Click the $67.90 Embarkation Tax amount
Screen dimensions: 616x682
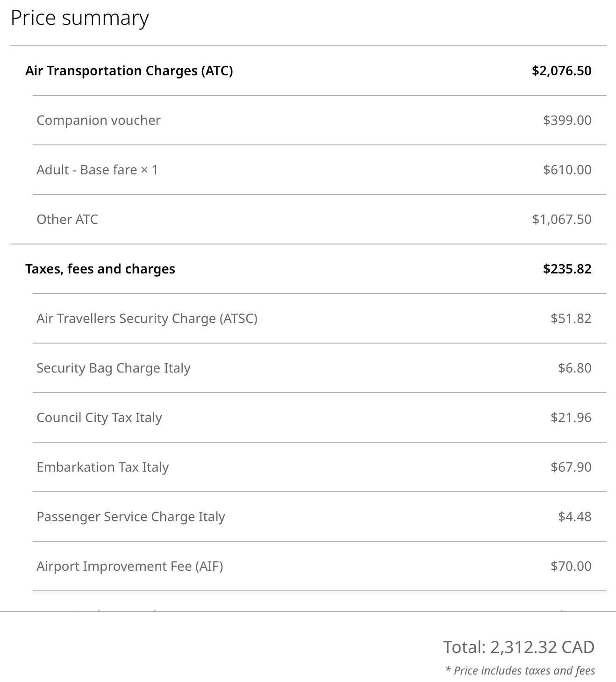point(571,467)
